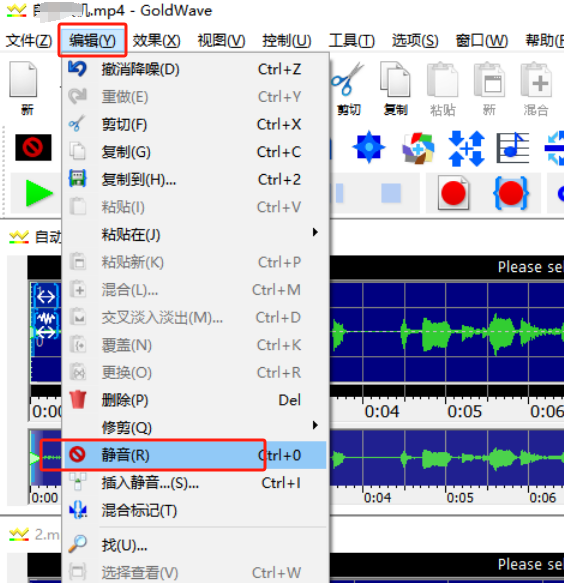Open the 控制(U) menu
This screenshot has height=583, width=564.
pyautogui.click(x=287, y=40)
